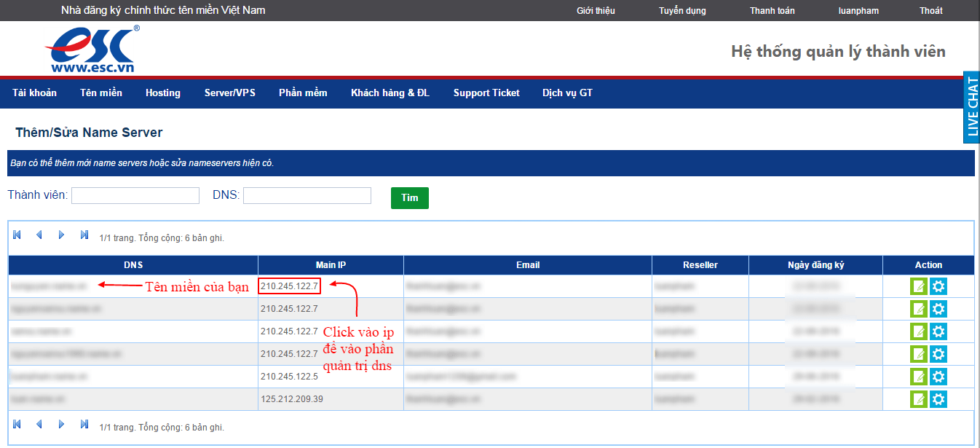Open the Dịch vụ GT menu

tap(567, 93)
